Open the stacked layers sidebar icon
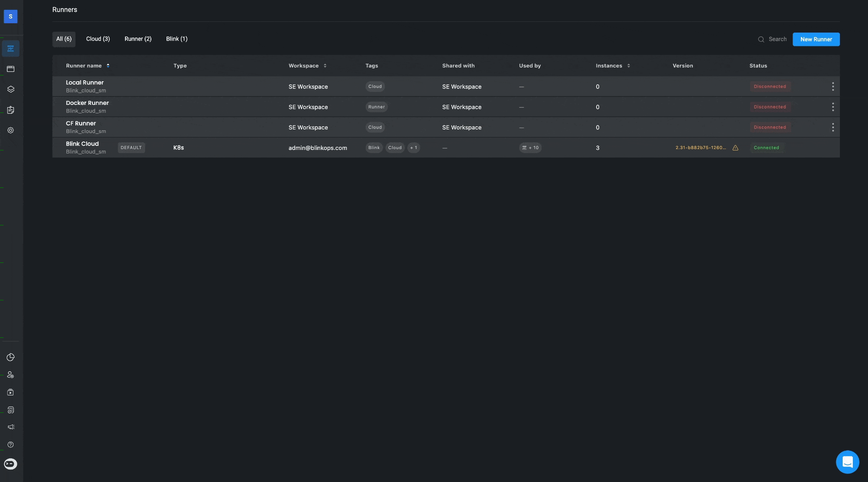 coord(11,89)
